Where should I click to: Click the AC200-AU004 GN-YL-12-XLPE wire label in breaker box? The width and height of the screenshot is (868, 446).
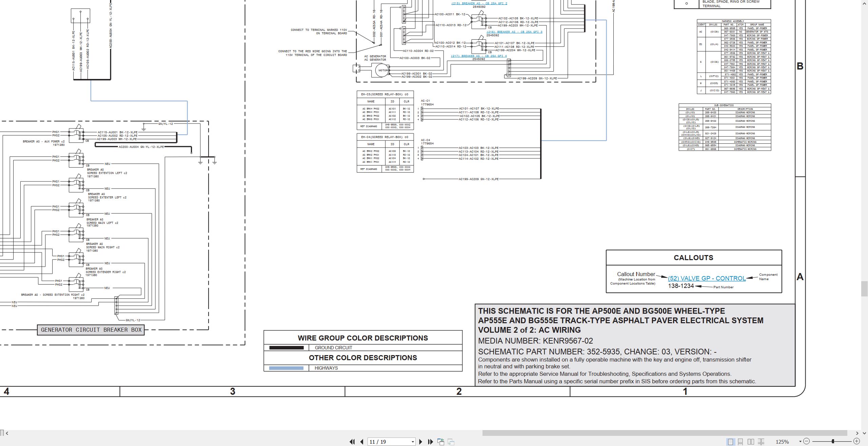click(141, 147)
